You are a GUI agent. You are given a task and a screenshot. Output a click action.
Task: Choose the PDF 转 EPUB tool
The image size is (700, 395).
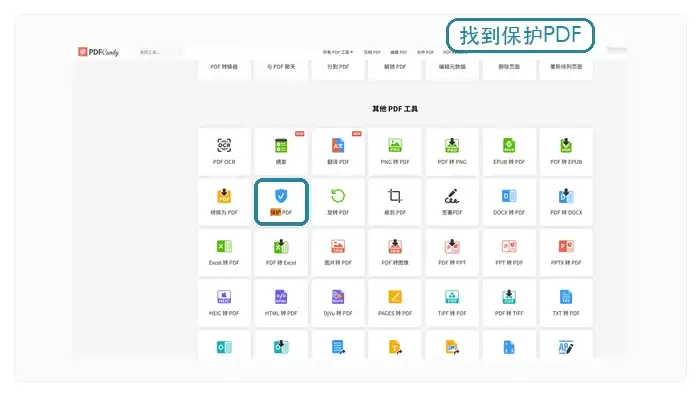point(566,152)
